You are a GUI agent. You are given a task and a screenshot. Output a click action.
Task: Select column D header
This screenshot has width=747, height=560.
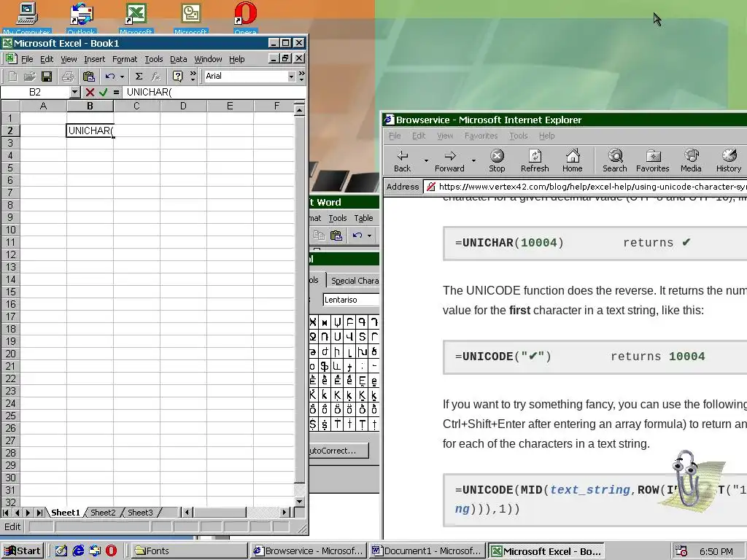pyautogui.click(x=183, y=106)
